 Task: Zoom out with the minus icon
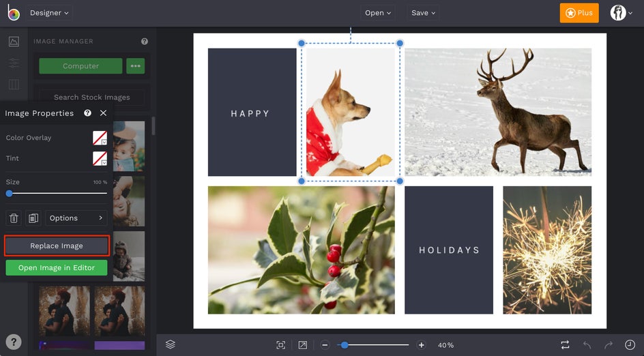325,345
